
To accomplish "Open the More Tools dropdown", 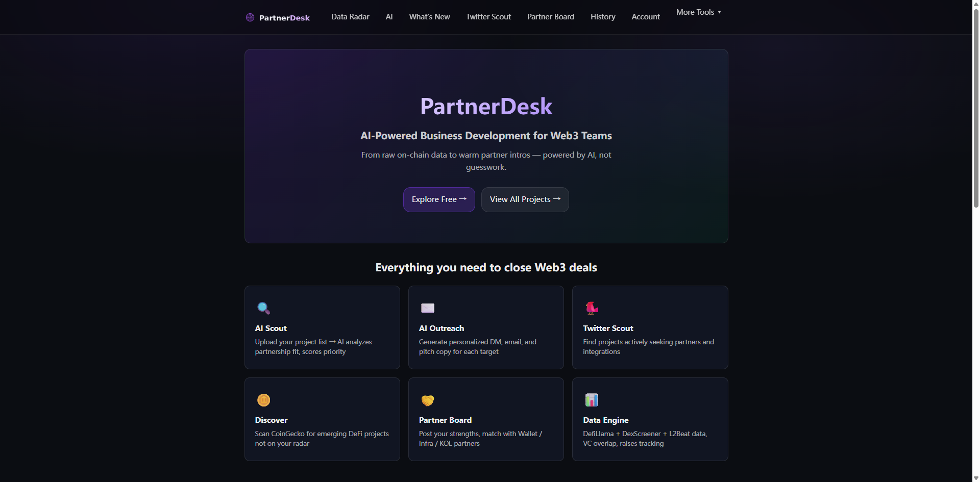I will click(x=695, y=12).
